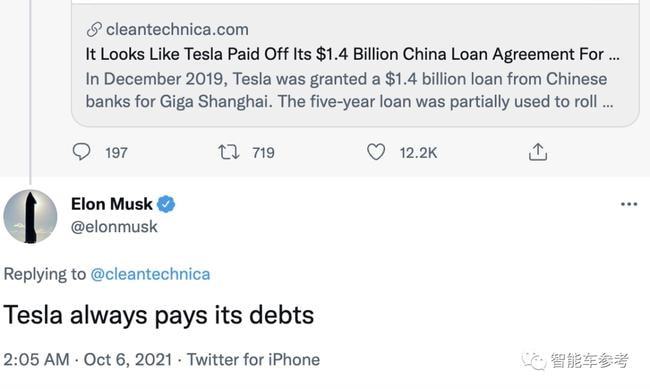Open the Tesla China loan article headline
Image resolution: width=650 pixels, height=389 pixels.
coord(353,54)
